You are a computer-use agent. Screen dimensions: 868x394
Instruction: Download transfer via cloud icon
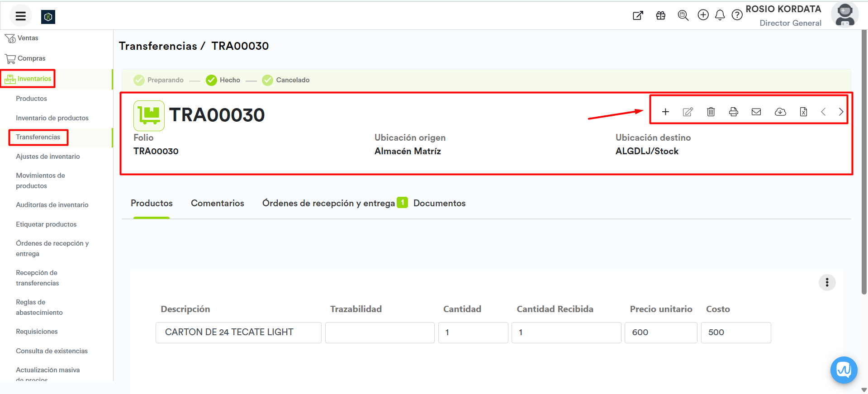tap(780, 112)
